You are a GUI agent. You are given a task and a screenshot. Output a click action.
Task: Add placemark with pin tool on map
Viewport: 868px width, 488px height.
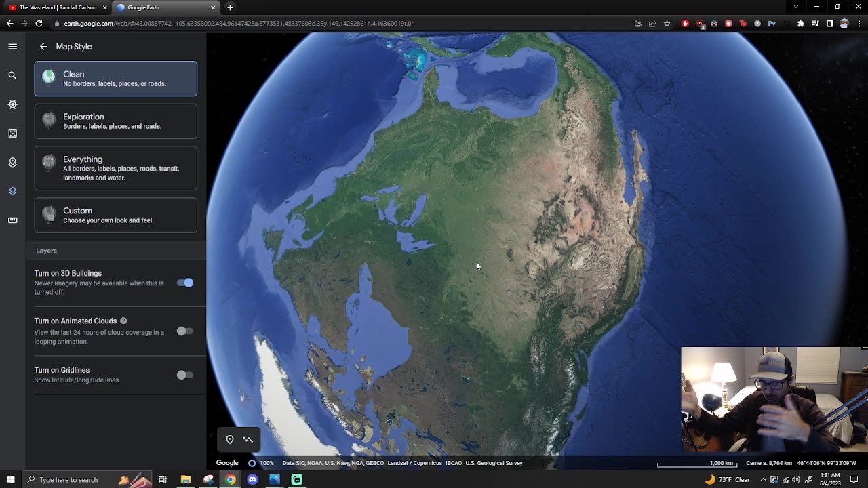[230, 440]
